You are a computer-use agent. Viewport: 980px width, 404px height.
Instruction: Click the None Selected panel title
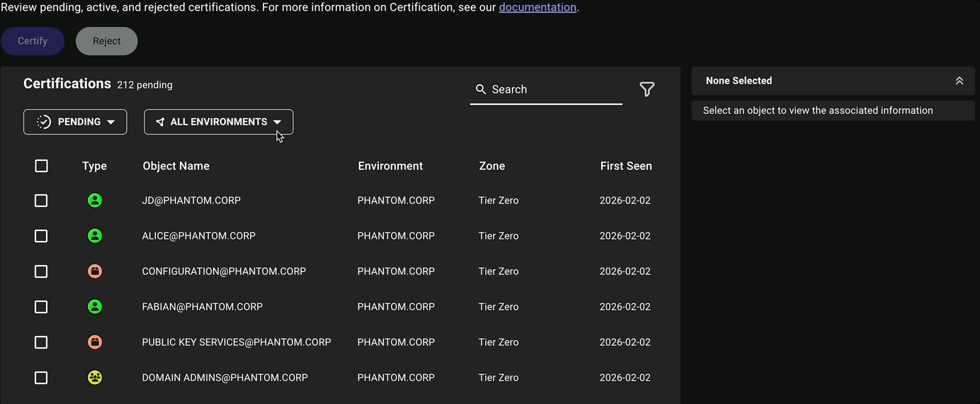739,81
